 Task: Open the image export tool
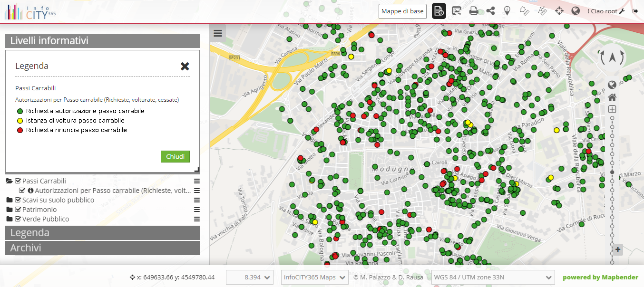tap(457, 11)
